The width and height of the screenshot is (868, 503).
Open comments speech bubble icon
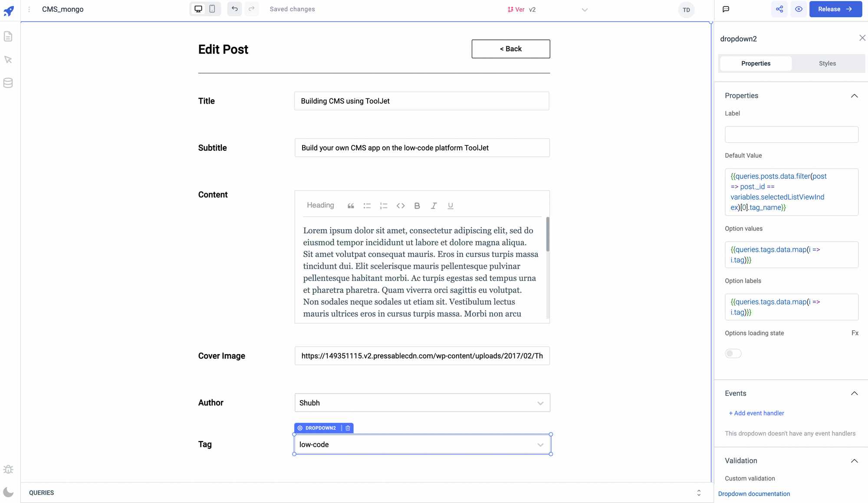click(x=726, y=9)
